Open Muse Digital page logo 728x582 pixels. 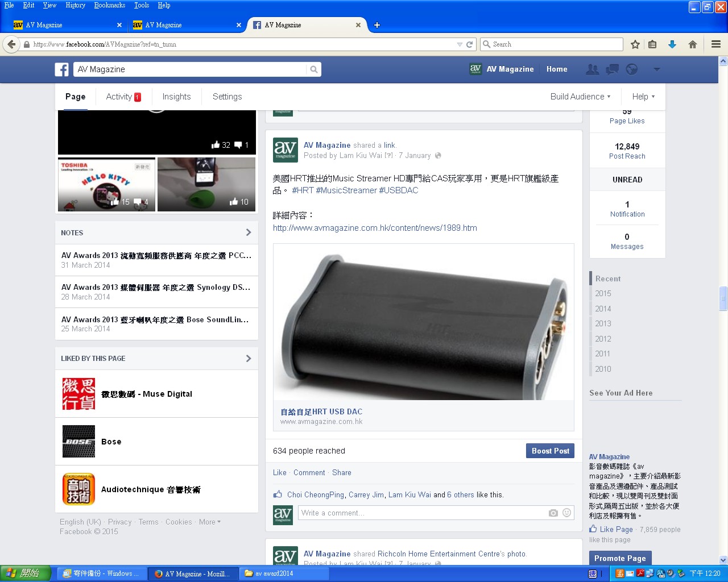click(x=78, y=394)
